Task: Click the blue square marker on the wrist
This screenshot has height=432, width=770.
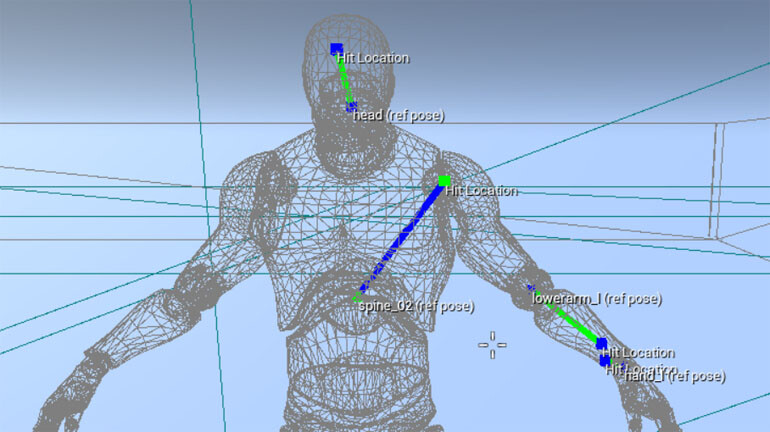Action: pos(602,344)
